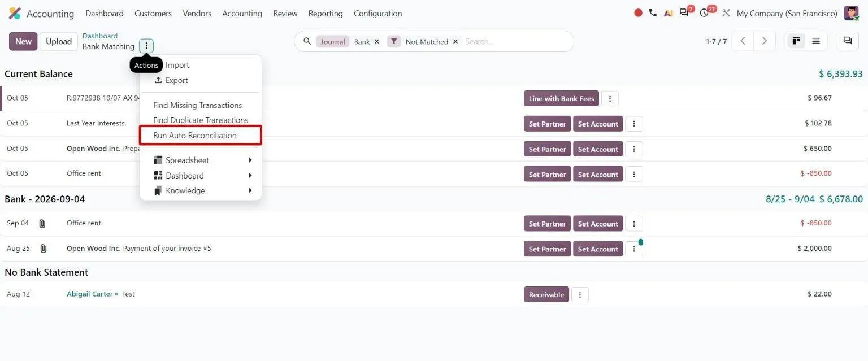
Task: Open more options for invoice #5 payment
Action: click(634, 249)
